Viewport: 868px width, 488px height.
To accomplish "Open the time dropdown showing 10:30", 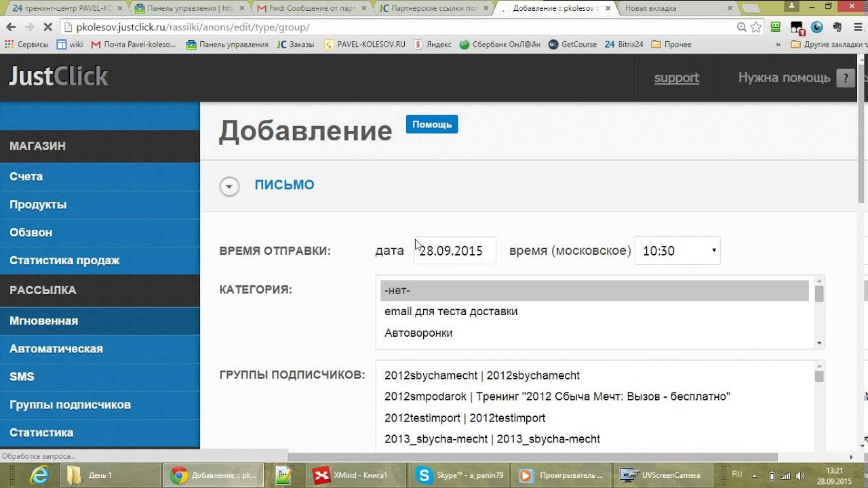I will tap(677, 251).
